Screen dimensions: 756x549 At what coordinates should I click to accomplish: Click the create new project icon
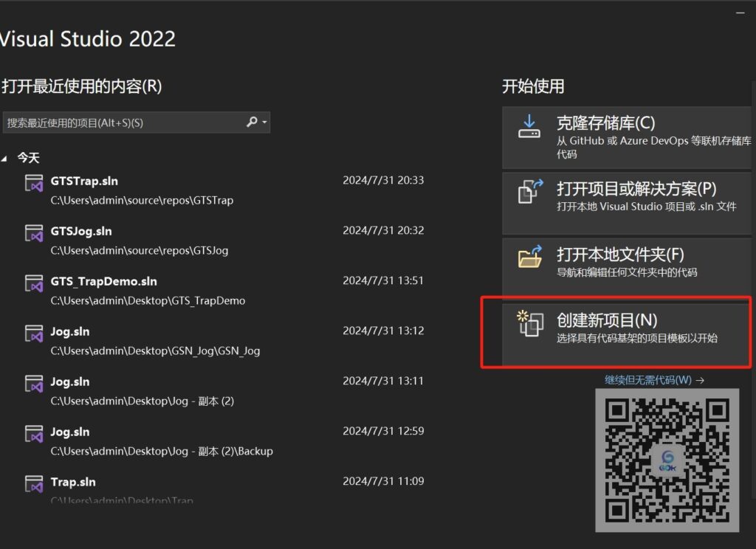530,323
